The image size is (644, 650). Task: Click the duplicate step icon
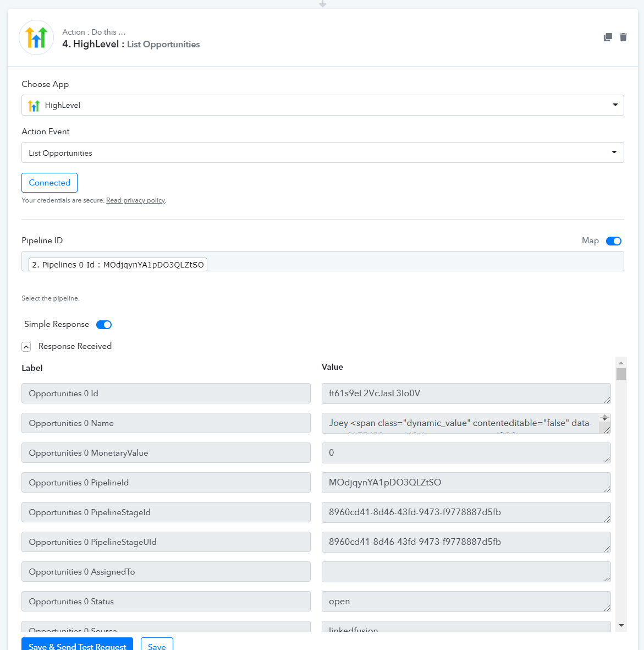(x=608, y=37)
